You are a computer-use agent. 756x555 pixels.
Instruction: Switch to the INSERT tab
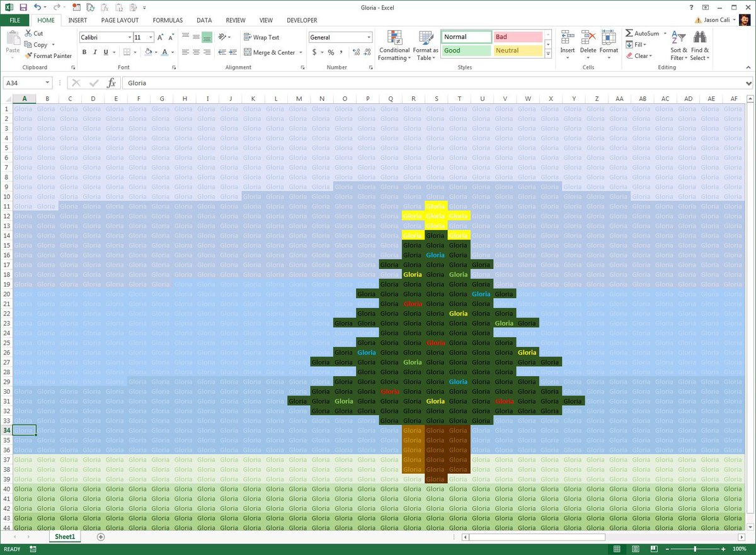pyautogui.click(x=77, y=20)
